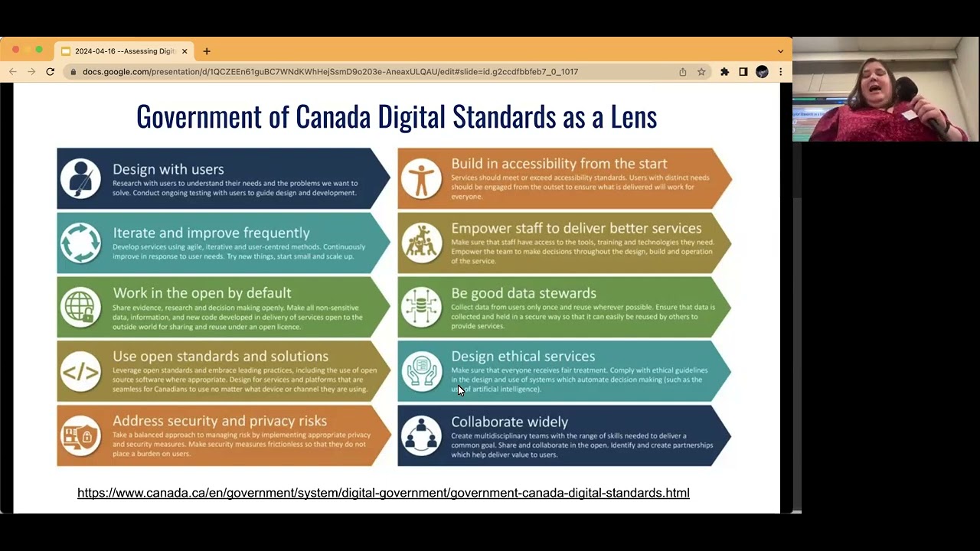Viewport: 980px width, 551px height.
Task: Click the browser back arrow
Action: [x=13, y=72]
